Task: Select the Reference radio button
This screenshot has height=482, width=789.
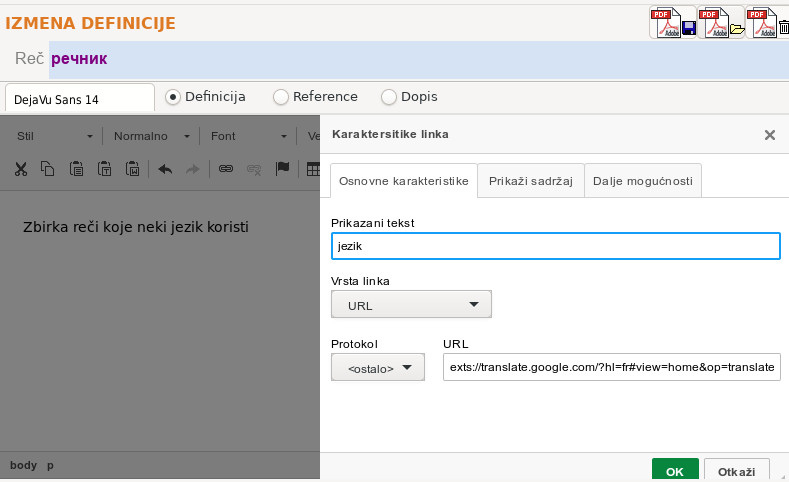Action: pyautogui.click(x=281, y=97)
